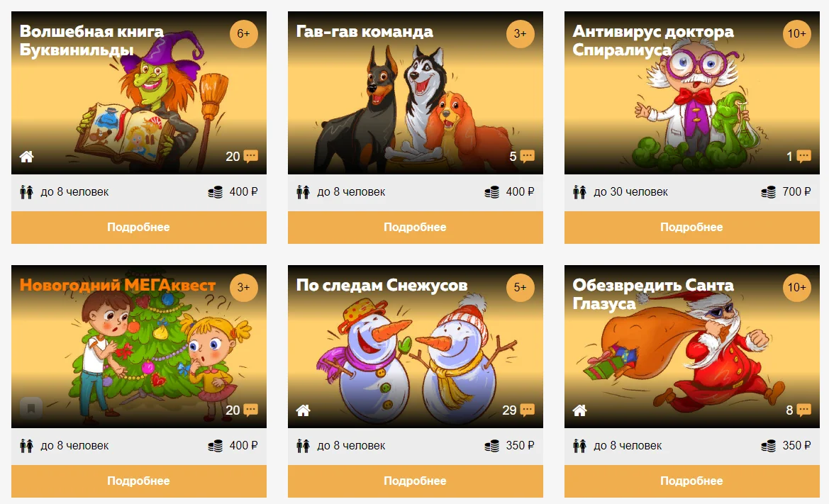Click the bookmark icon on Новогодний МЕГАквест card
This screenshot has height=504, width=829.
pyautogui.click(x=30, y=408)
